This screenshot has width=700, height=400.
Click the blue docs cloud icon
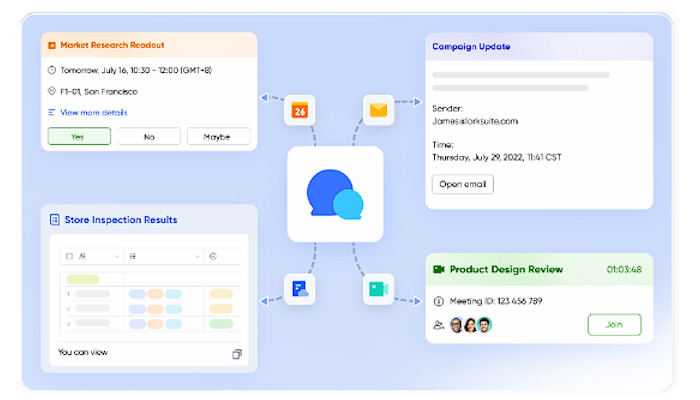point(299,289)
